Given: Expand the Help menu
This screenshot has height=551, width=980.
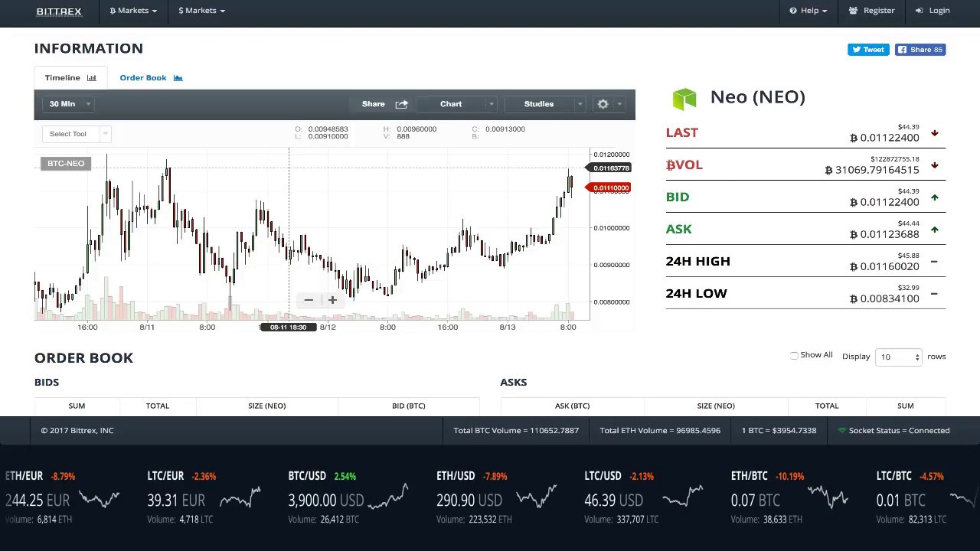Looking at the screenshot, I should tap(808, 11).
